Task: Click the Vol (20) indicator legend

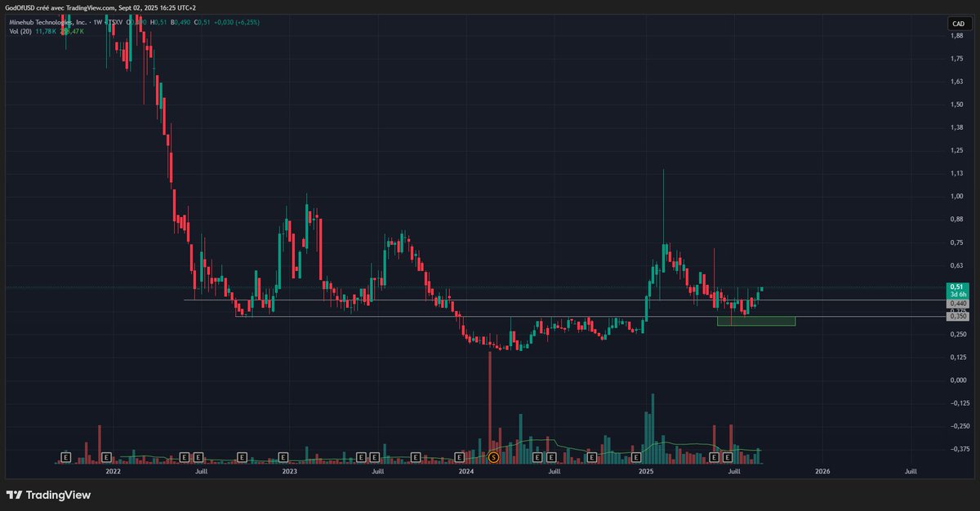Action: click(x=20, y=31)
